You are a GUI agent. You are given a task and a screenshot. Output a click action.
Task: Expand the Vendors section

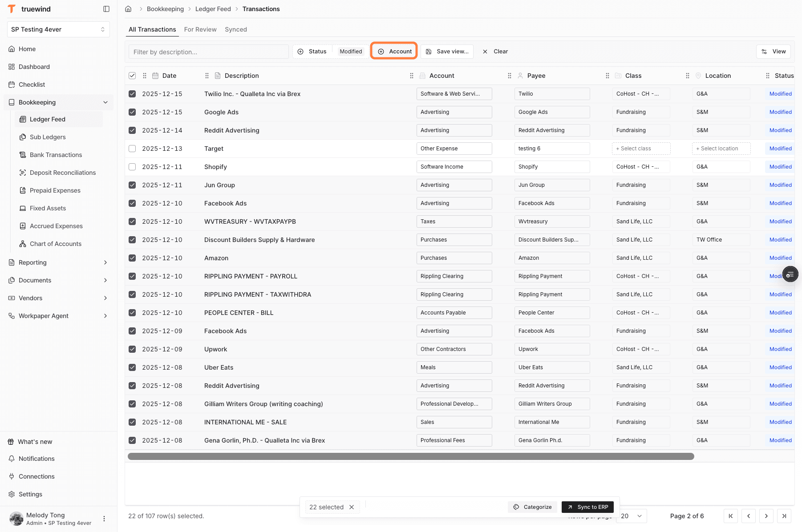pos(58,298)
